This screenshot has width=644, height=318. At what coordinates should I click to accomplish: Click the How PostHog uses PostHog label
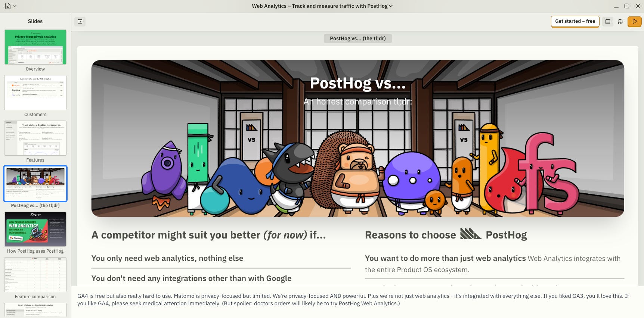point(35,251)
